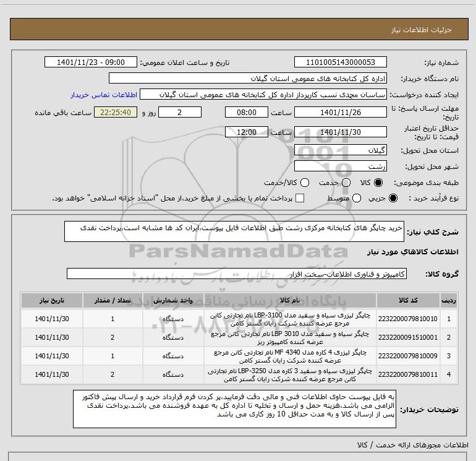Click the نام کالا column header

[x=290, y=300]
